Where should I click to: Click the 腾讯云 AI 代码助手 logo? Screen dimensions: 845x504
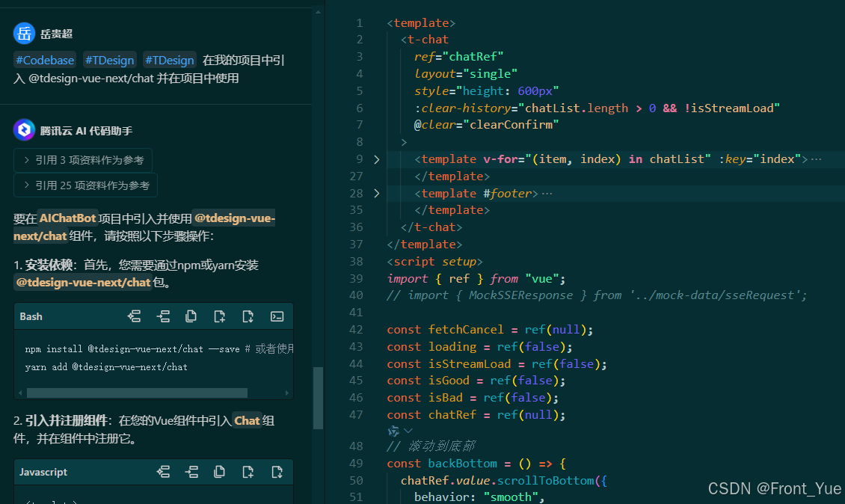click(24, 130)
